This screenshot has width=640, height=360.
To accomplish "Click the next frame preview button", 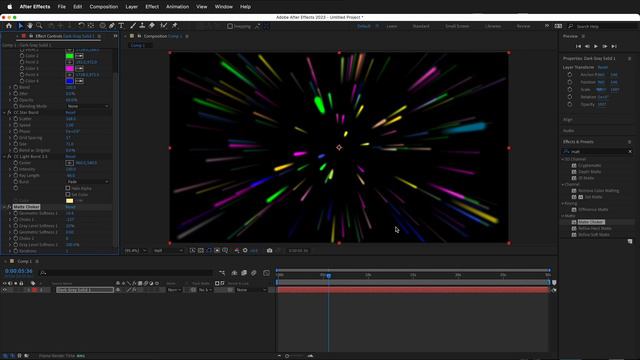I will point(605,47).
